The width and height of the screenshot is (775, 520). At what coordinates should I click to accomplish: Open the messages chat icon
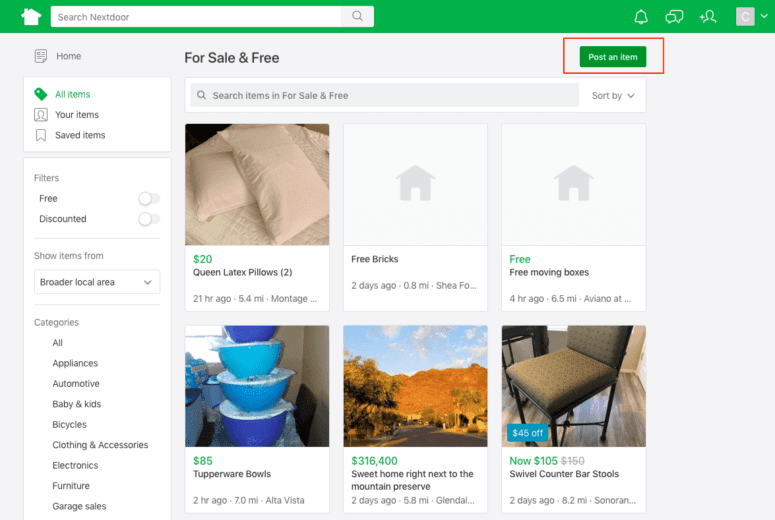(675, 16)
